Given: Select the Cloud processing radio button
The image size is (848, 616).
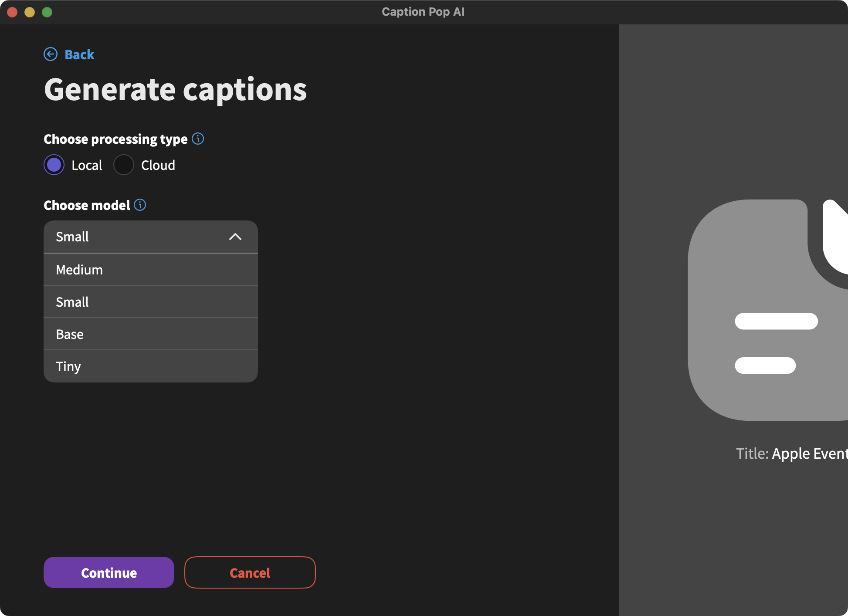Looking at the screenshot, I should tap(124, 165).
